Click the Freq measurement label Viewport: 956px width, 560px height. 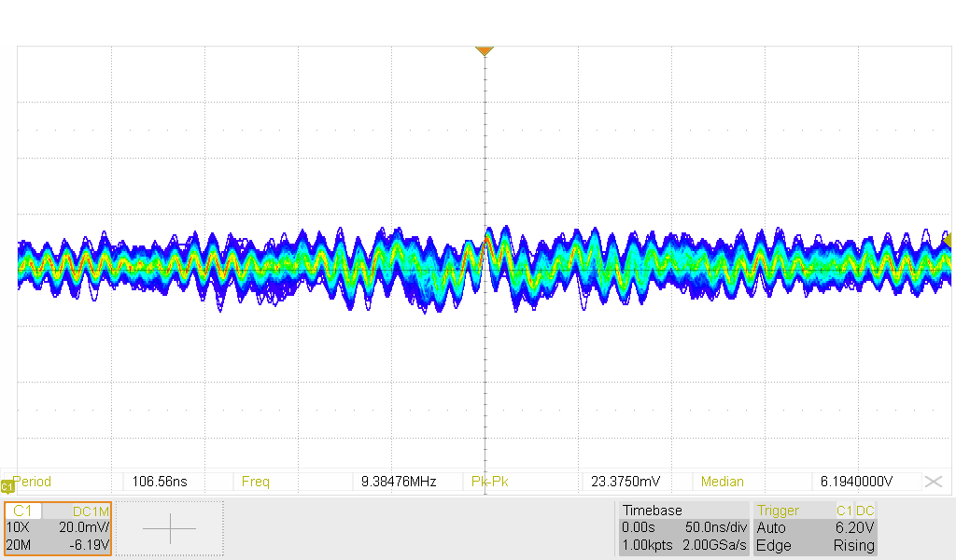coord(255,482)
